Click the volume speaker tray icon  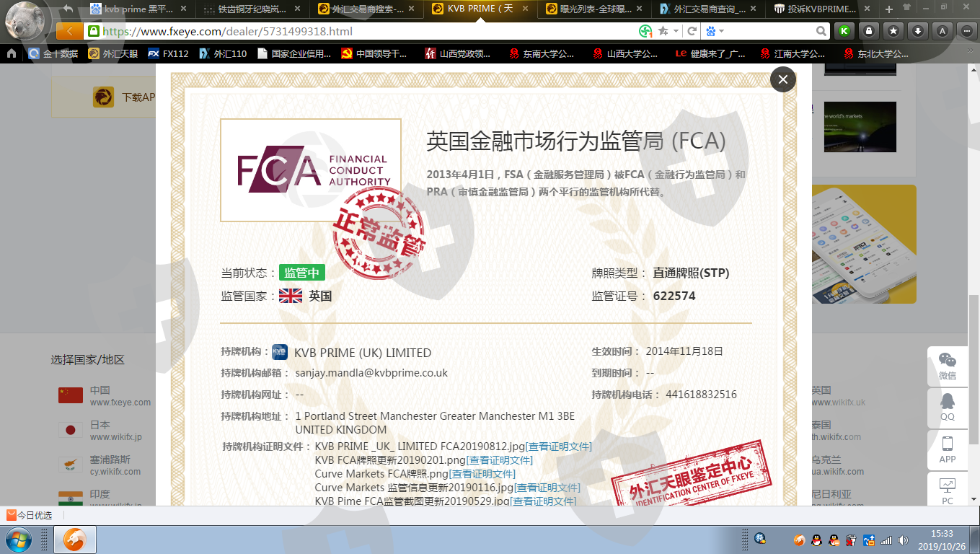[902, 540]
